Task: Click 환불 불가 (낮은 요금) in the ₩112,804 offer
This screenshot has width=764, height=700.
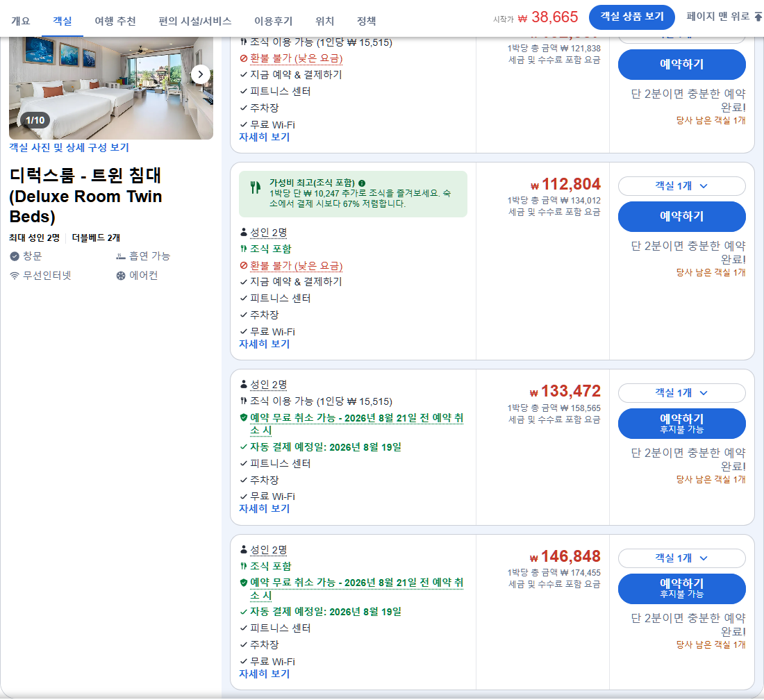Action: point(297,265)
